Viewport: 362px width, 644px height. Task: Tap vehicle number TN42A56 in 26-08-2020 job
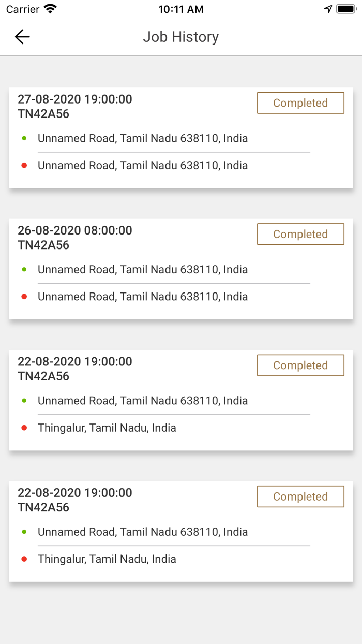43,245
